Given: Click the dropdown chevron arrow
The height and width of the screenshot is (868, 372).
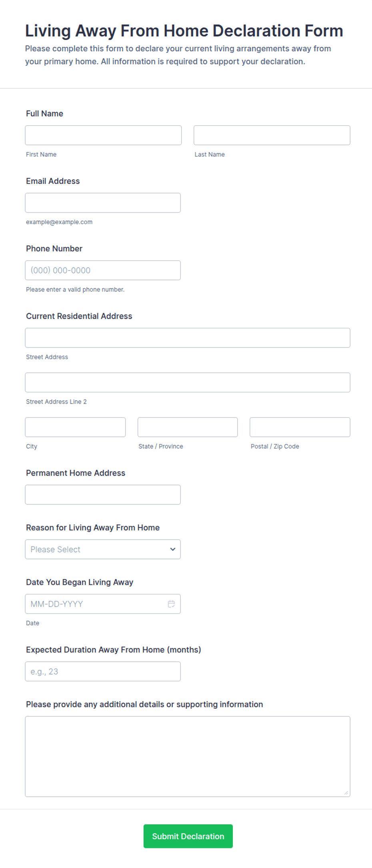Looking at the screenshot, I should [173, 549].
